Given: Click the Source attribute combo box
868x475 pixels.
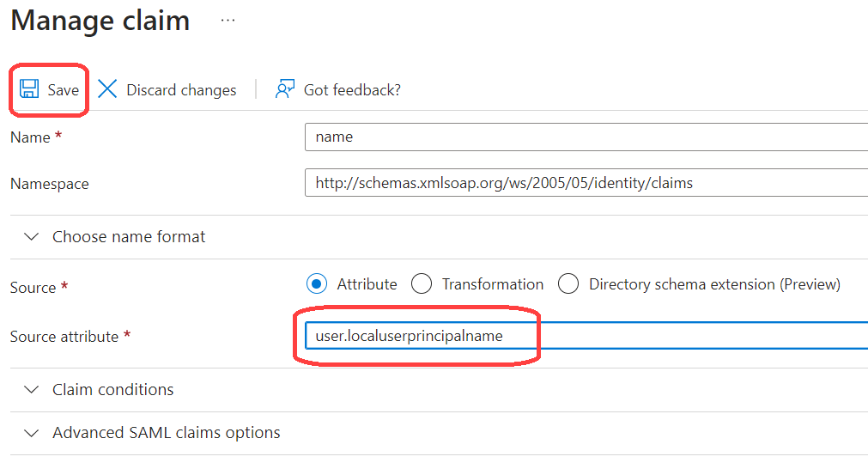Looking at the screenshot, I should click(586, 336).
